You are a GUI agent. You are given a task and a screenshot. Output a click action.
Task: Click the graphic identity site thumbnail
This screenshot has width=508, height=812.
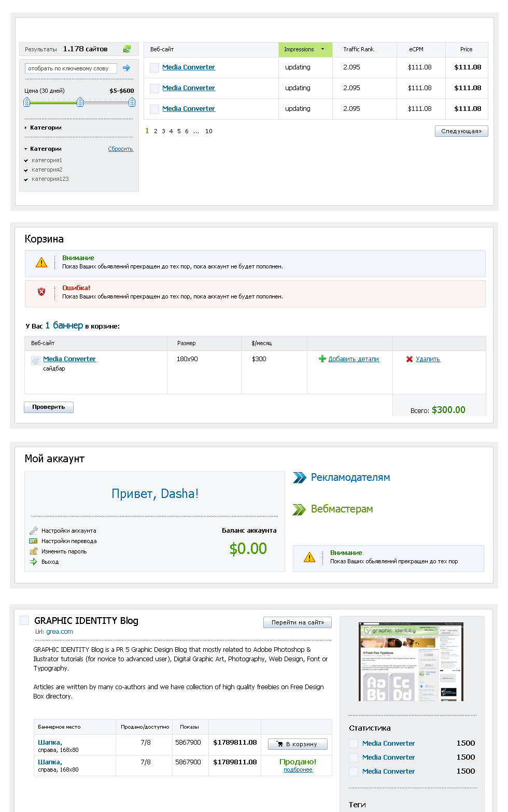click(x=411, y=662)
